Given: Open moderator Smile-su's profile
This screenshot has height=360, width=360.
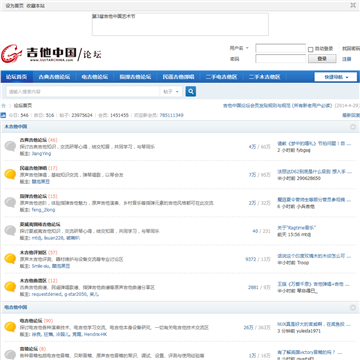Looking at the screenshot, I should [41, 266].
